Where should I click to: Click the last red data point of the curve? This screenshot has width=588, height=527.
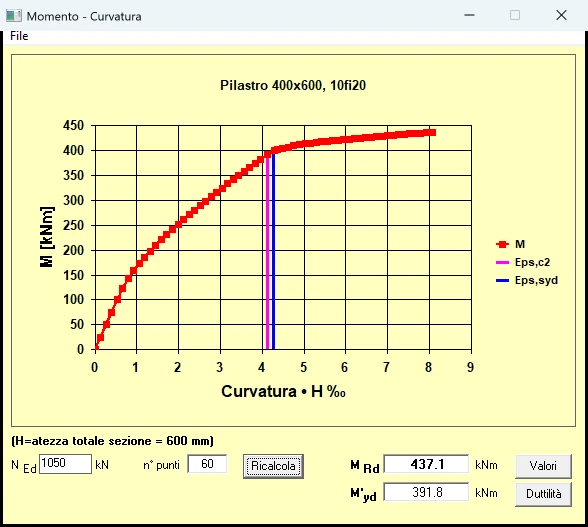point(432,132)
